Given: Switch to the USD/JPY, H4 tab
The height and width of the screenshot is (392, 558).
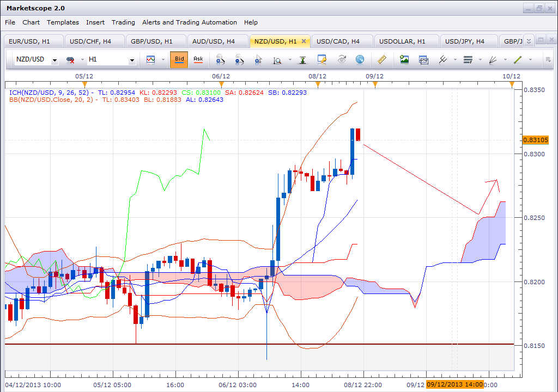Looking at the screenshot, I should click(469, 41).
